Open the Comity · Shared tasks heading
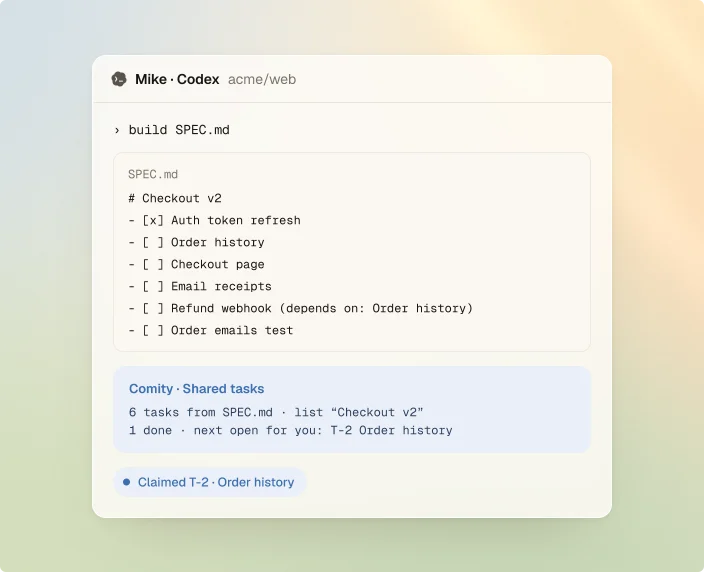 pyautogui.click(x=196, y=389)
